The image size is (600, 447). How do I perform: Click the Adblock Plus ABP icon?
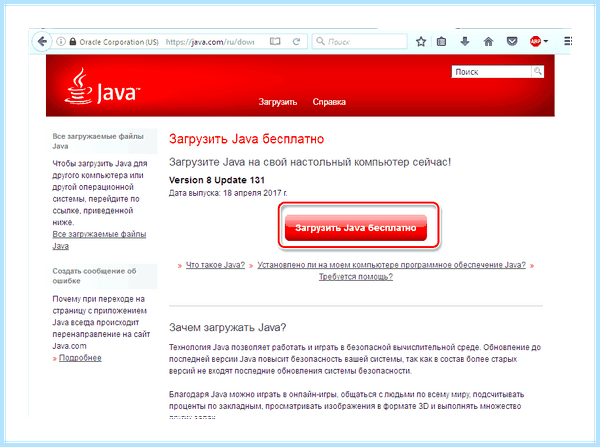[535, 41]
